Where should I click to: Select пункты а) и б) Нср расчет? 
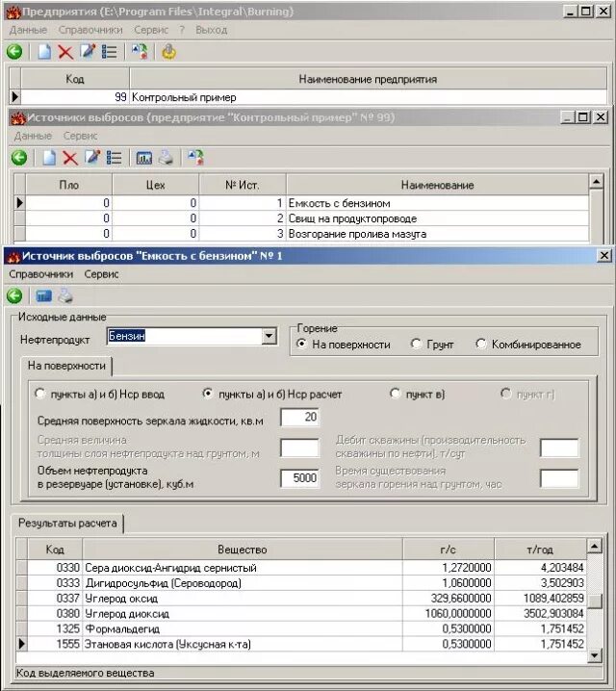pos(271,394)
